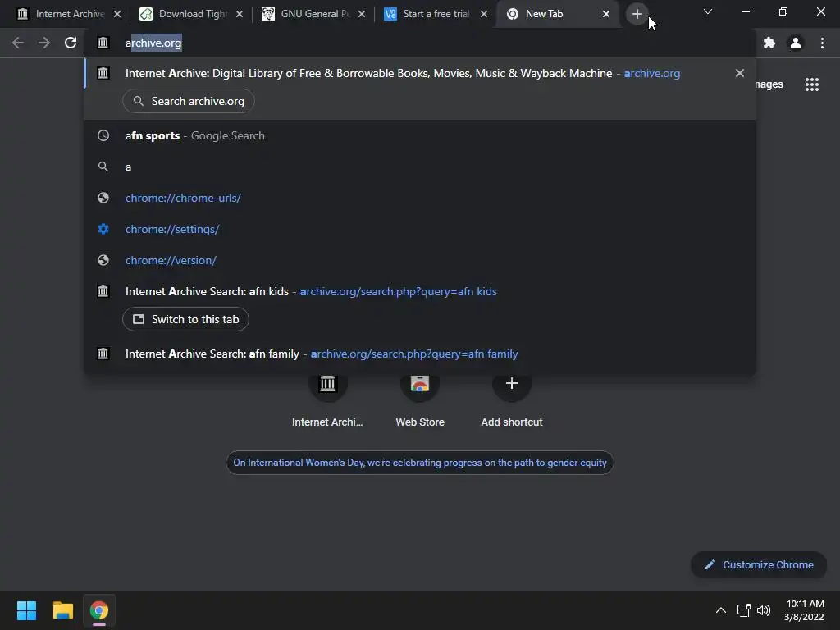Open Windows Start menu
The width and height of the screenshot is (840, 630).
(x=26, y=610)
